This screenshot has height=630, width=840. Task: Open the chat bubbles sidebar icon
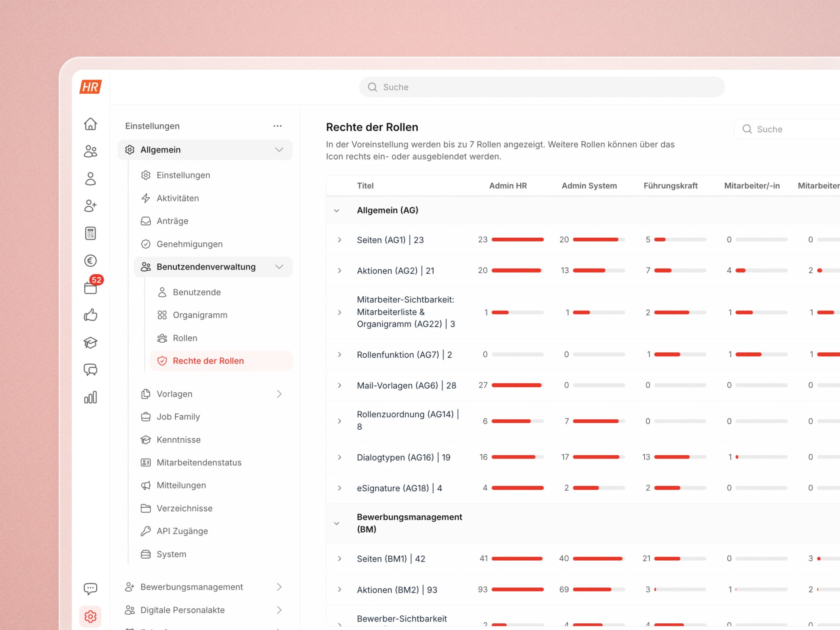coord(90,370)
